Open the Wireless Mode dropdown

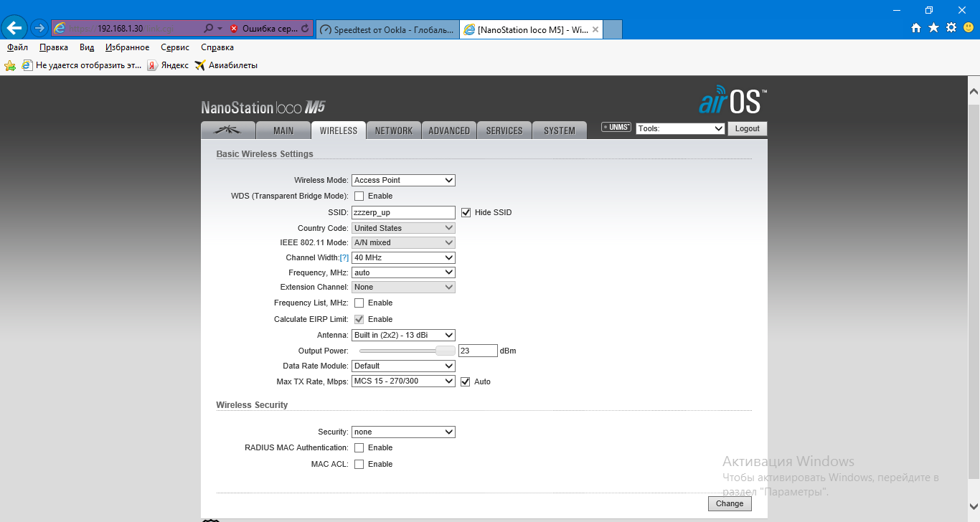pos(403,180)
